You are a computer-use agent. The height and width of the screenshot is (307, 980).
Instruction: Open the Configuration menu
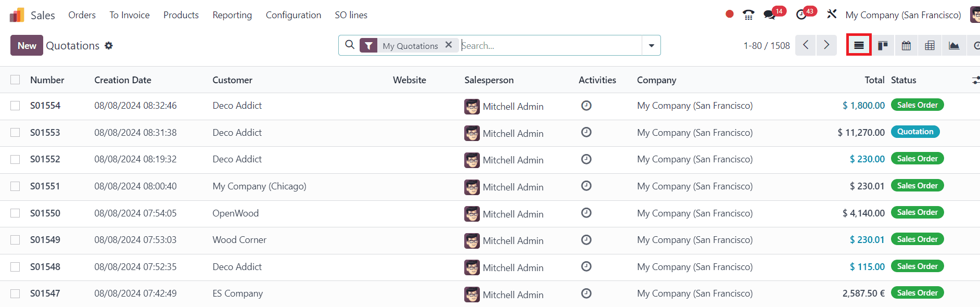(294, 15)
